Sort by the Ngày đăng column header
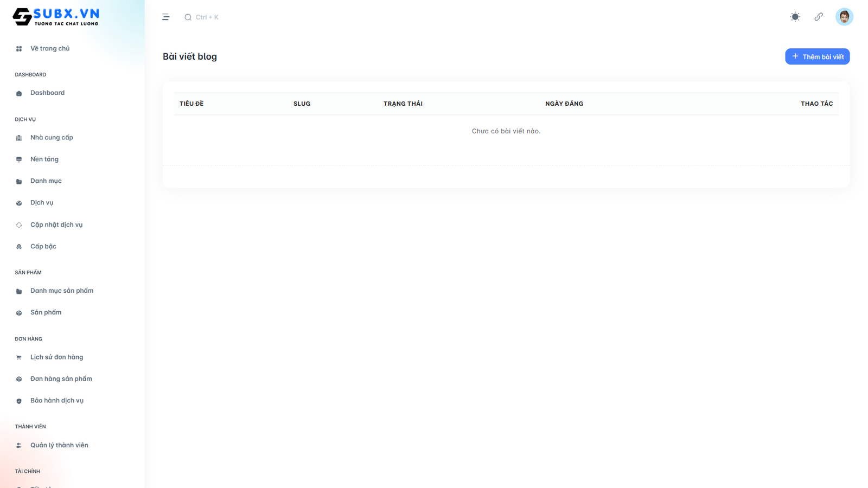The image size is (868, 488). (x=564, y=104)
